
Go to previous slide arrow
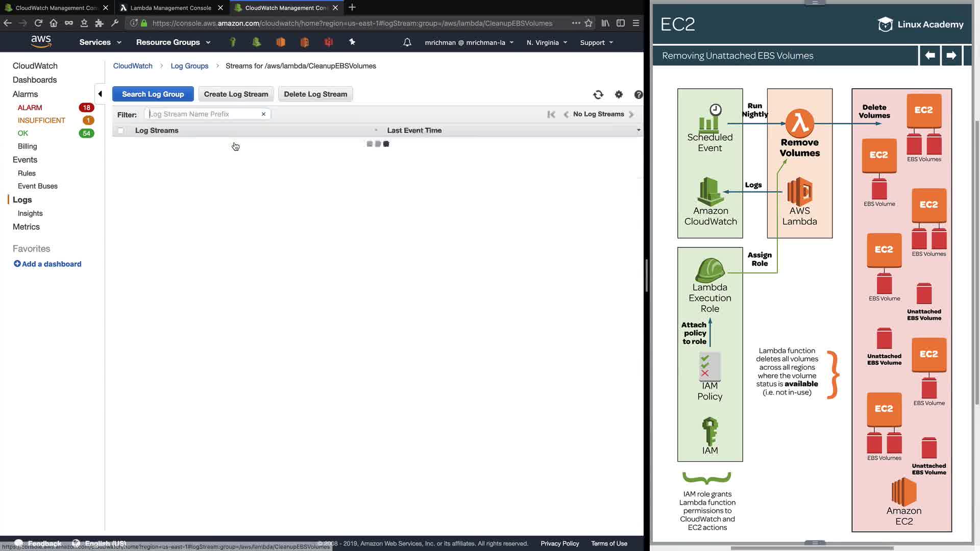[x=930, y=55]
